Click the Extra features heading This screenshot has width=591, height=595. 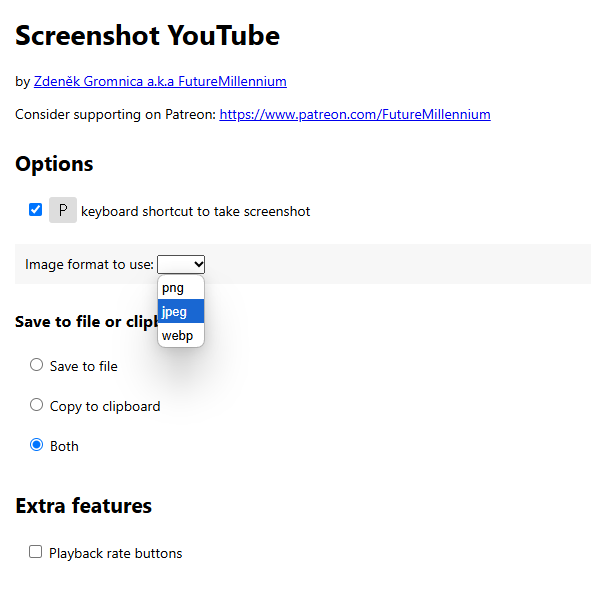tap(84, 506)
